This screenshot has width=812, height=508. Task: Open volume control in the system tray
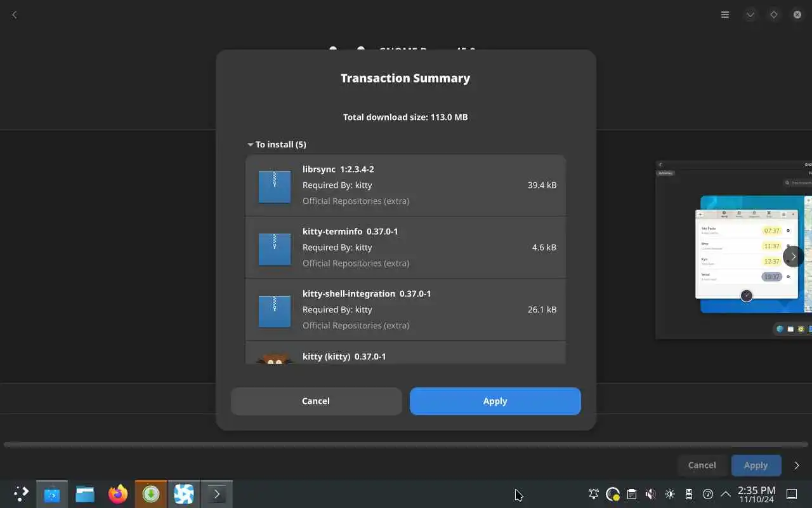[651, 494]
